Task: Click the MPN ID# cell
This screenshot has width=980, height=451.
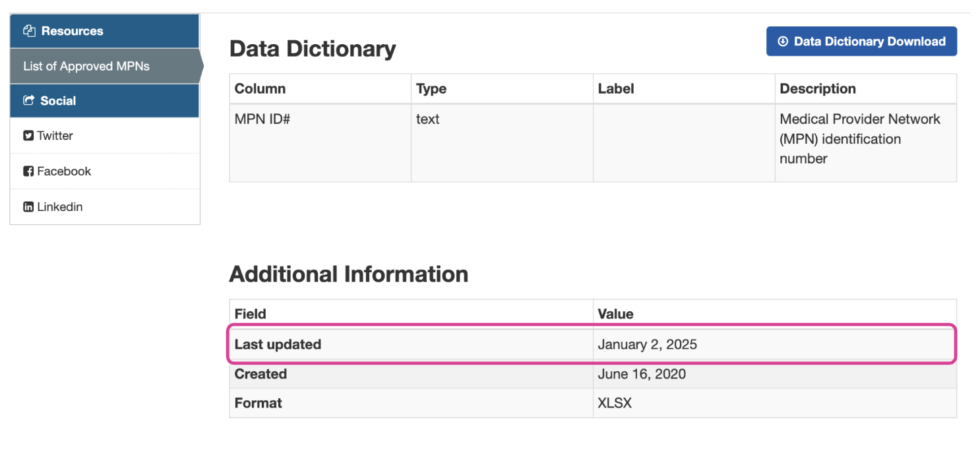Action: (321, 143)
